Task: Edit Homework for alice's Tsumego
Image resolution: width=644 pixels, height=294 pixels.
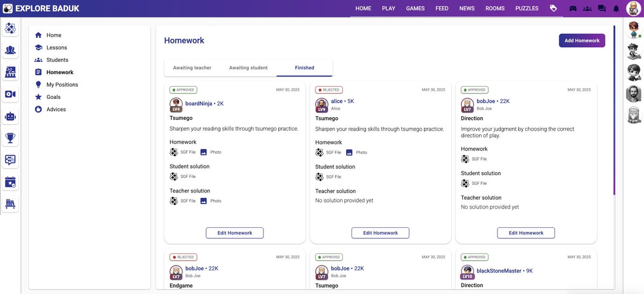Action: [x=380, y=233]
